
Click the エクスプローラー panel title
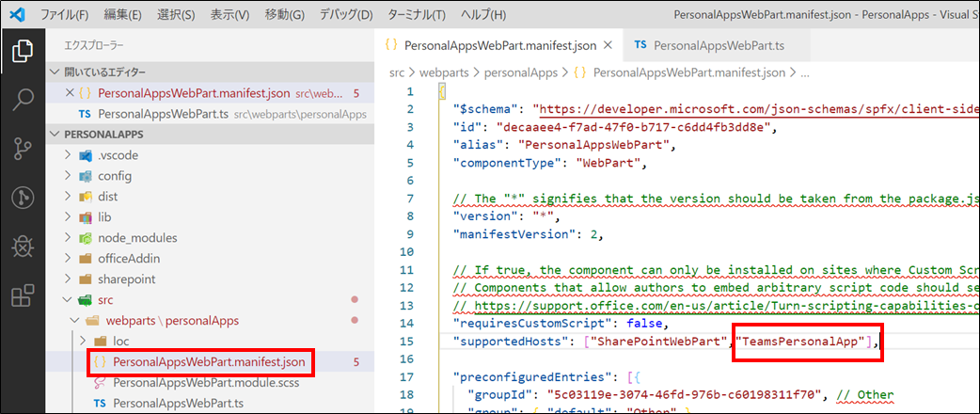coord(94,45)
